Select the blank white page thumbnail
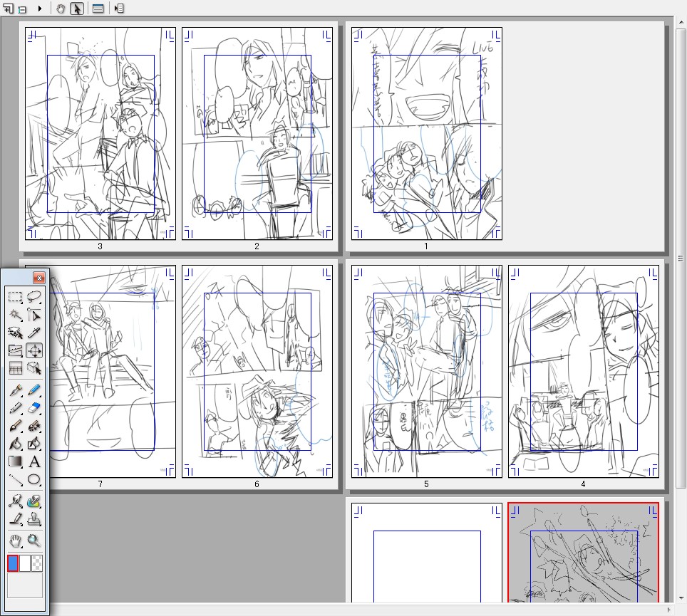This screenshot has width=687, height=616. point(427,553)
